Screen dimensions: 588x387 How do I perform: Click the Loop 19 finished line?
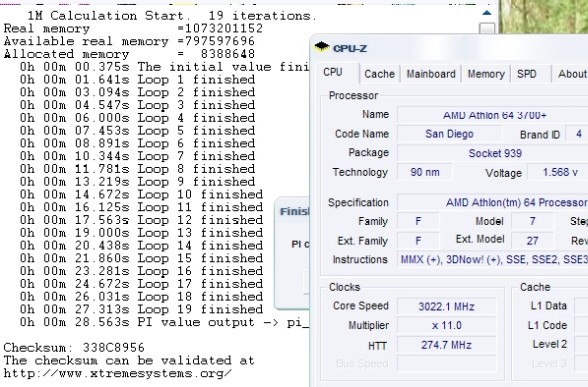tap(141, 309)
